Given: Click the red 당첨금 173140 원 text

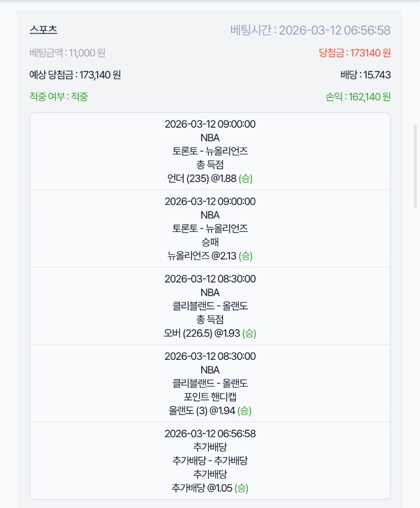Looking at the screenshot, I should (x=354, y=53).
